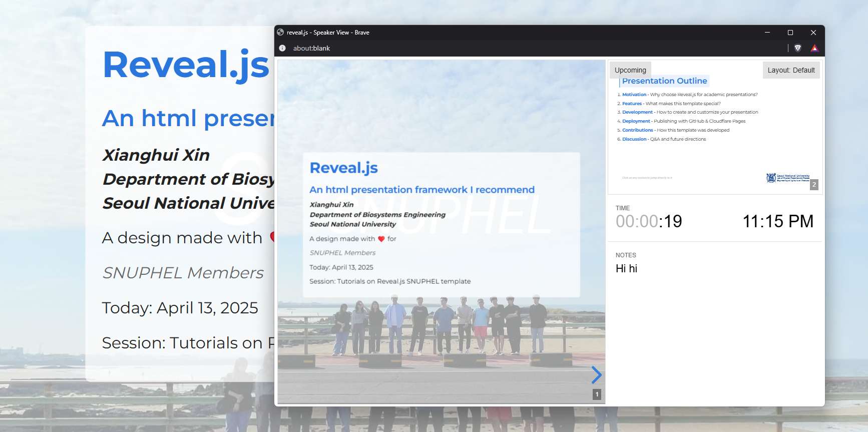Click the large Reveal.js title in background window
This screenshot has height=432, width=868.
[186, 65]
